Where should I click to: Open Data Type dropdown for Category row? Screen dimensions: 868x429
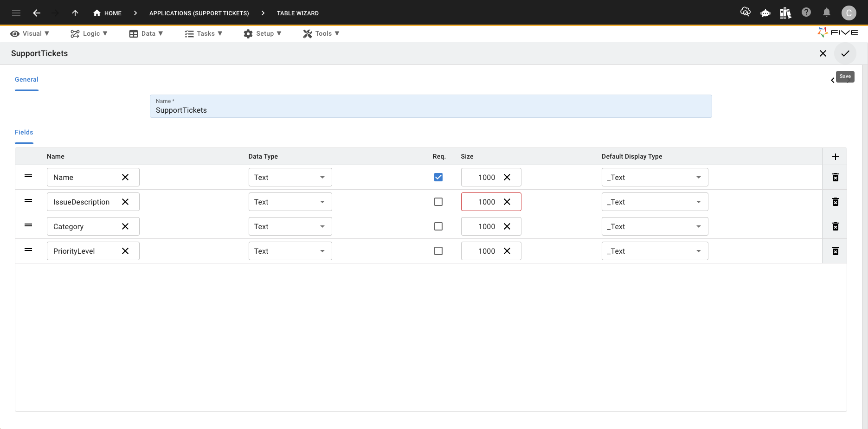pos(290,226)
